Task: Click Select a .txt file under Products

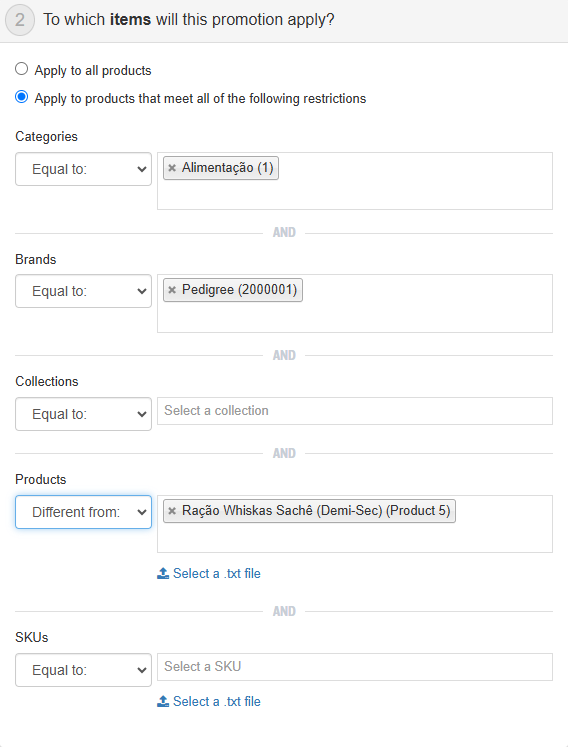Action: tap(217, 573)
